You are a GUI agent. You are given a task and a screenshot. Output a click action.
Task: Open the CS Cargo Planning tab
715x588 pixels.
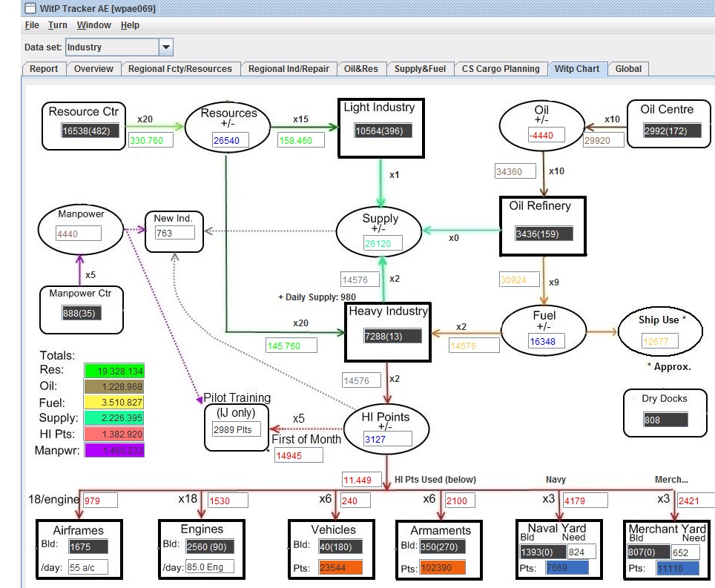[501, 69]
